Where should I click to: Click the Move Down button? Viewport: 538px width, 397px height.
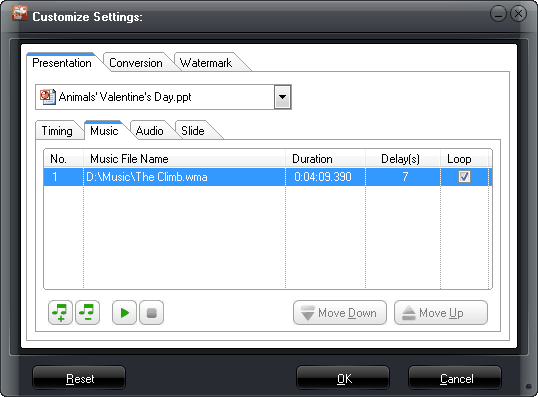tap(340, 313)
